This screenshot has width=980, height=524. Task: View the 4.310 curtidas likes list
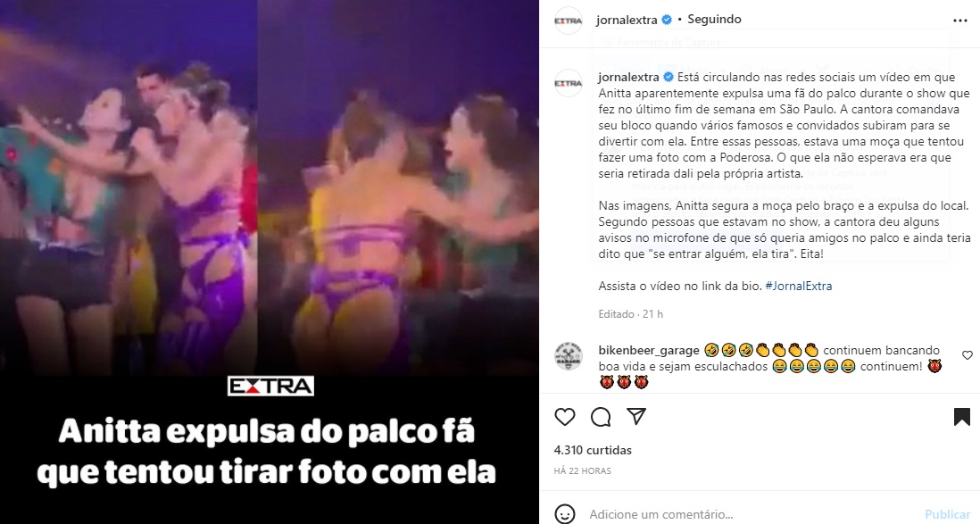[x=593, y=450]
